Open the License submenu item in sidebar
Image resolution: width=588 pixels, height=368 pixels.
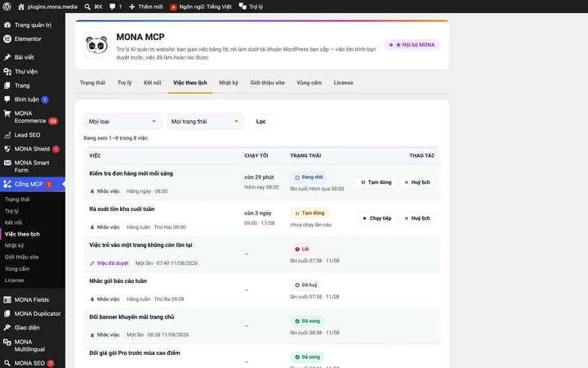14,280
